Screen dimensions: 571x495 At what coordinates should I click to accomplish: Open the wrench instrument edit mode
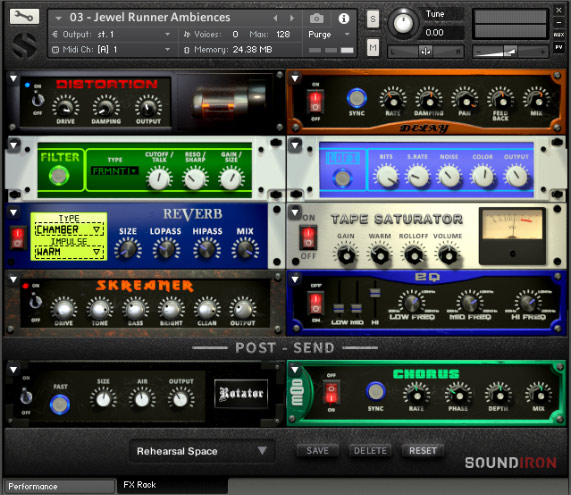pos(24,16)
